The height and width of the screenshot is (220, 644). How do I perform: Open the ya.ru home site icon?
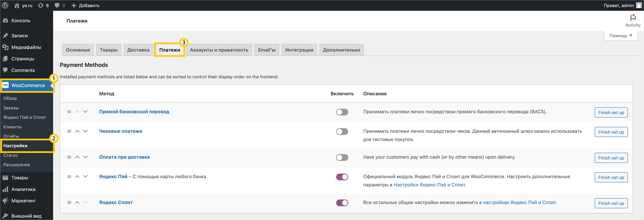(17, 5)
